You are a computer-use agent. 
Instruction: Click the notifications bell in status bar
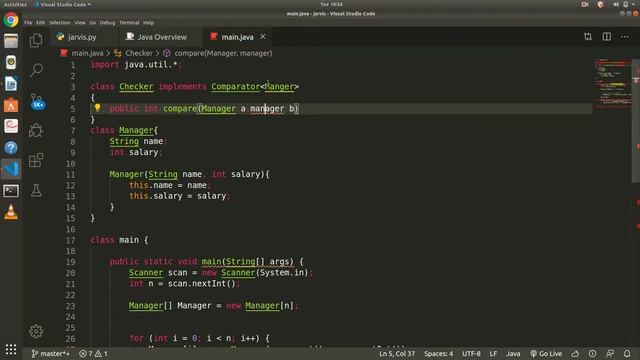tap(627, 353)
